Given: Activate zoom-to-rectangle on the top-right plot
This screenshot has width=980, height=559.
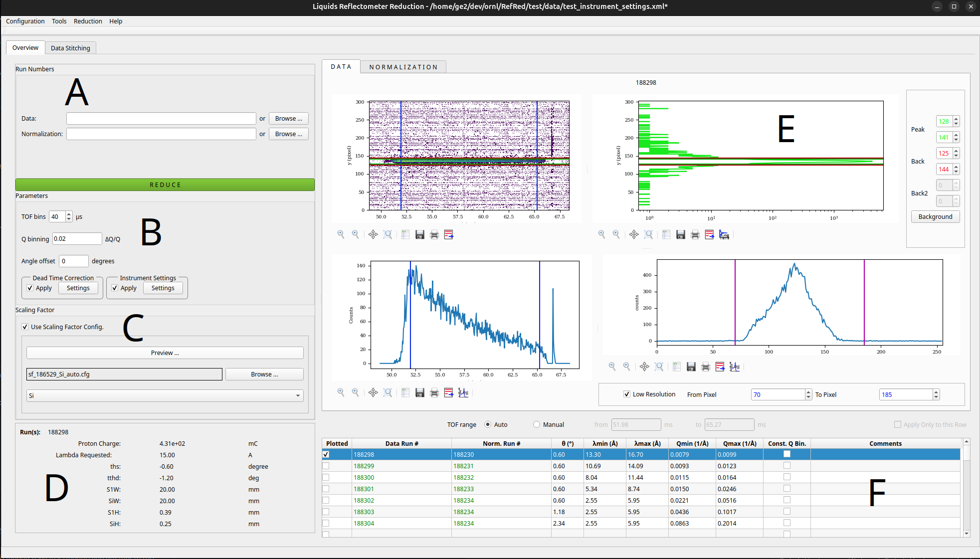Looking at the screenshot, I should point(648,234).
